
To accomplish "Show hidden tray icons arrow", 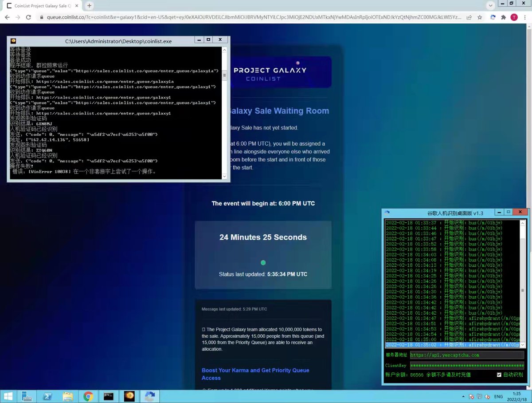I will click(463, 396).
